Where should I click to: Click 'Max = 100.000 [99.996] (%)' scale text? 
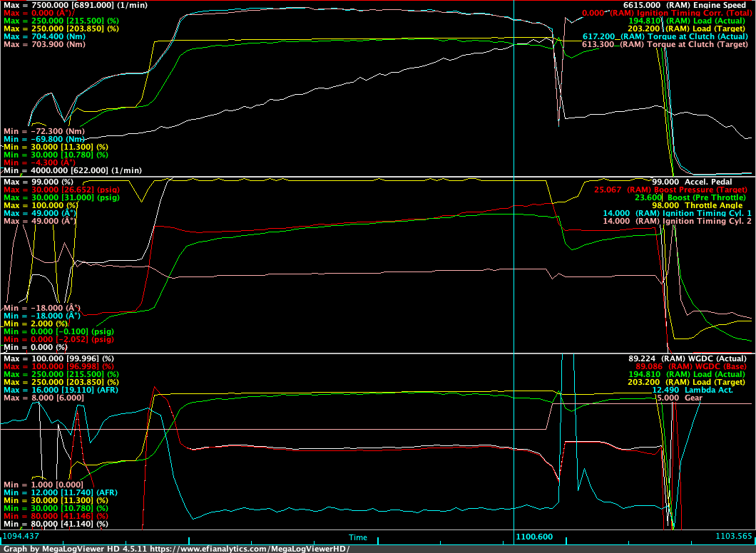point(58,359)
